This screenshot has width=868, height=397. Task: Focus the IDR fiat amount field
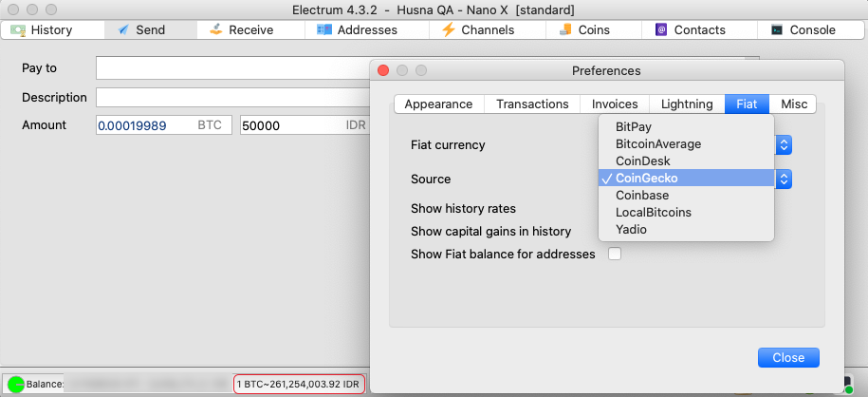305,125
